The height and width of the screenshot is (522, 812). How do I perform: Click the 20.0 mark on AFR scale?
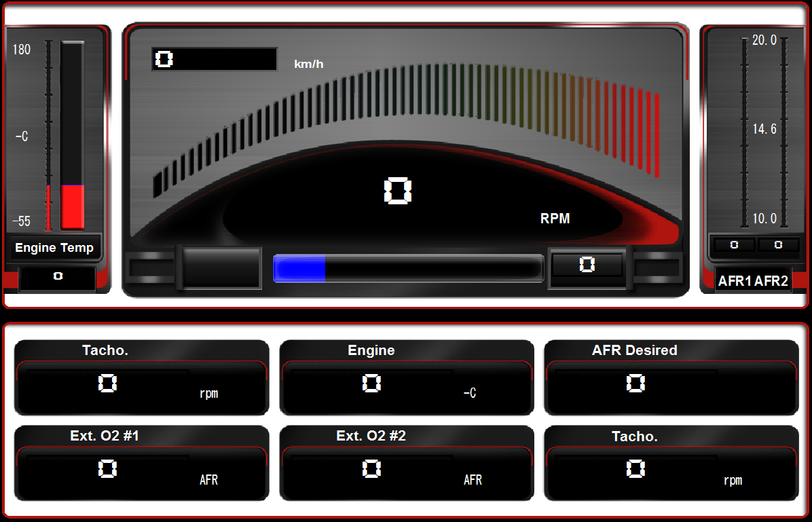point(764,41)
